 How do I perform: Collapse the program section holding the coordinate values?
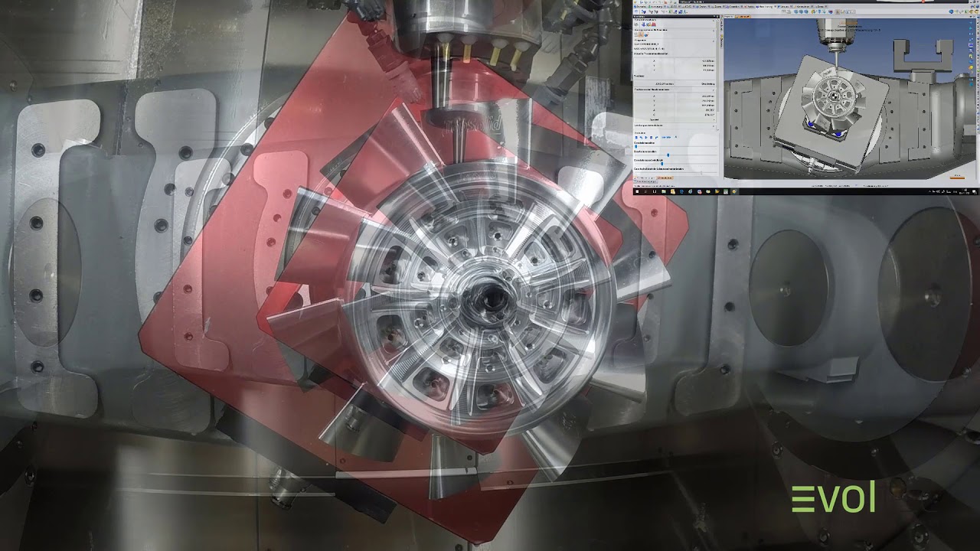tap(714, 41)
